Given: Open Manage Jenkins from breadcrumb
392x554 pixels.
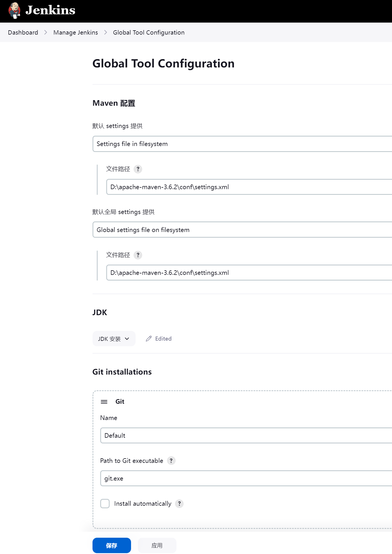Looking at the screenshot, I should (x=76, y=32).
